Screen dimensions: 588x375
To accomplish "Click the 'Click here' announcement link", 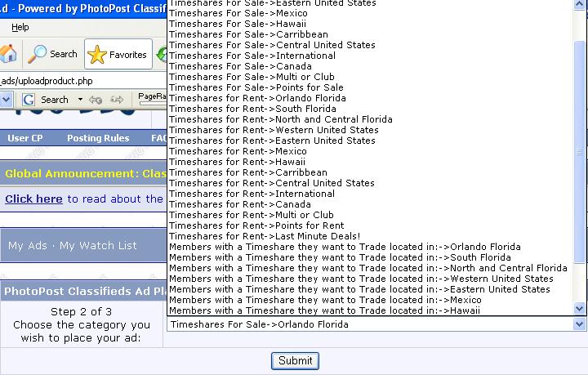I will click(33, 199).
